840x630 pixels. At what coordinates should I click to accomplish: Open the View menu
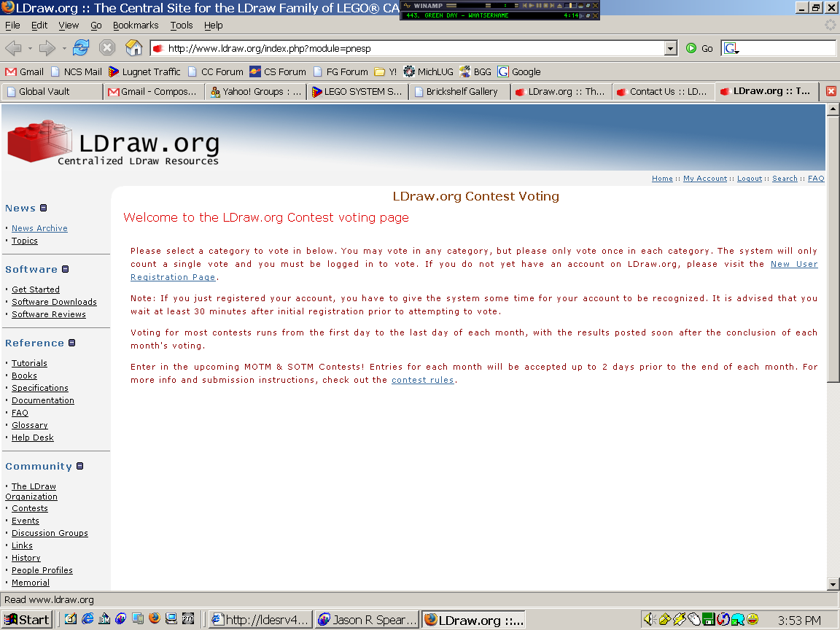(69, 26)
